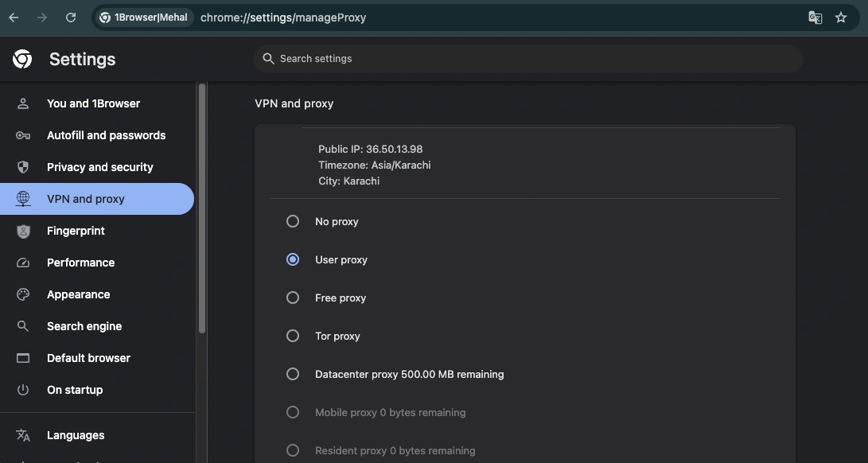
Task: Enable the Tor proxy radio button
Action: tap(293, 336)
